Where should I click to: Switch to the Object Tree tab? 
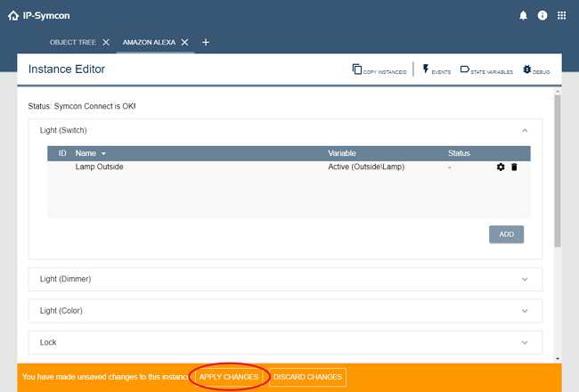point(73,42)
